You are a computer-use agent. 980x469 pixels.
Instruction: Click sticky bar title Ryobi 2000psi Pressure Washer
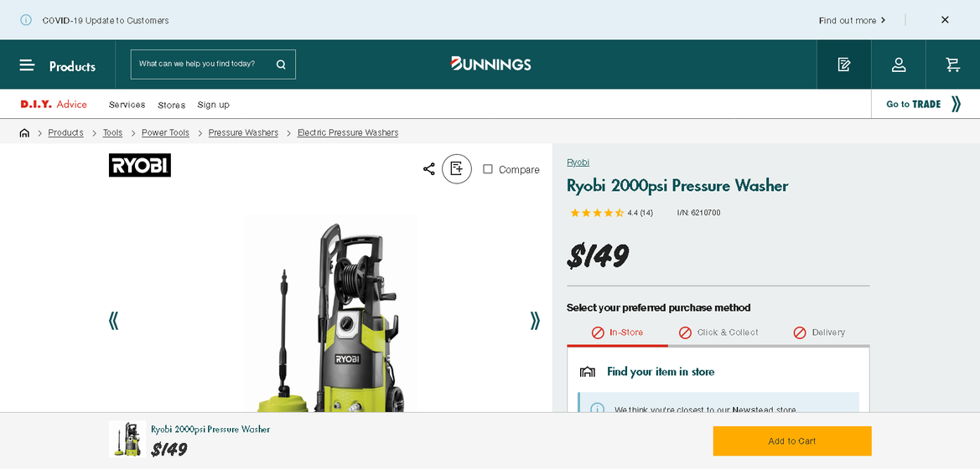(x=210, y=430)
